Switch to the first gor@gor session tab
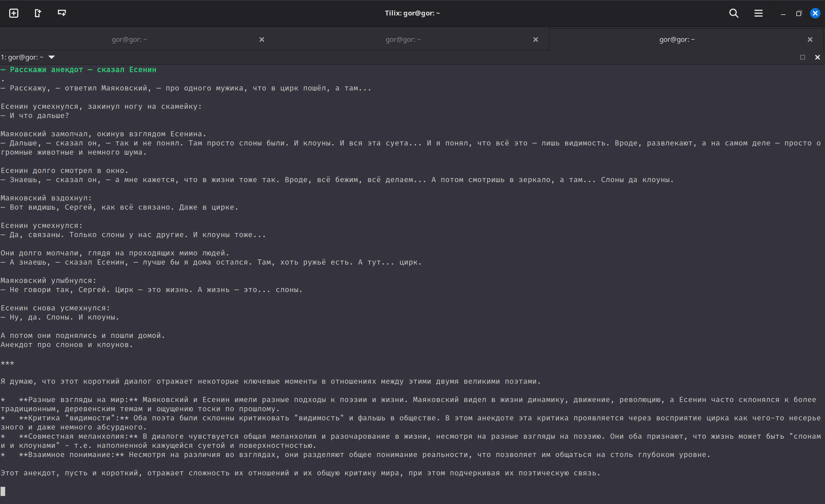 point(129,40)
